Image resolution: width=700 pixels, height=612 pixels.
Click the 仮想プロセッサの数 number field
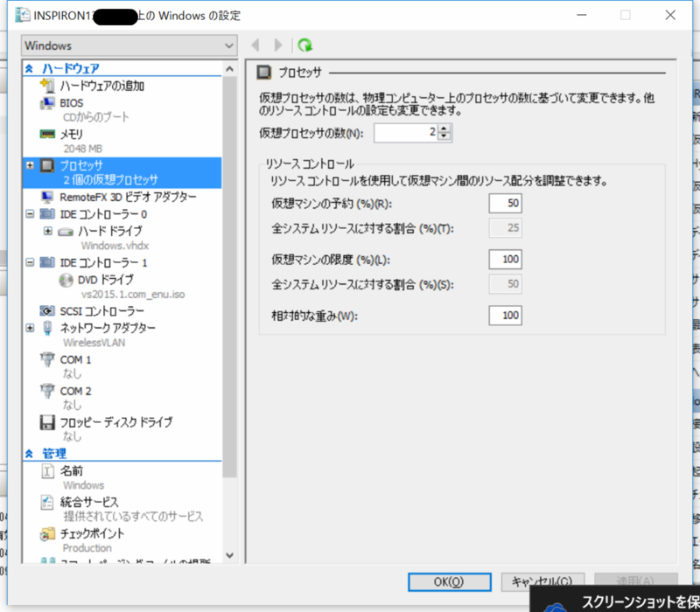pyautogui.click(x=406, y=133)
